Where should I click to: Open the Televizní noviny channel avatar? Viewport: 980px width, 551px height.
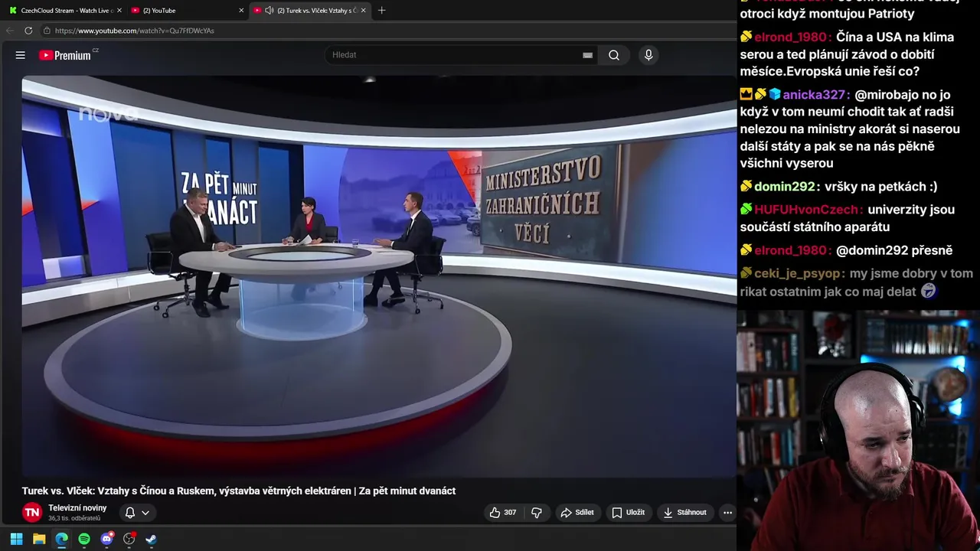click(x=32, y=512)
